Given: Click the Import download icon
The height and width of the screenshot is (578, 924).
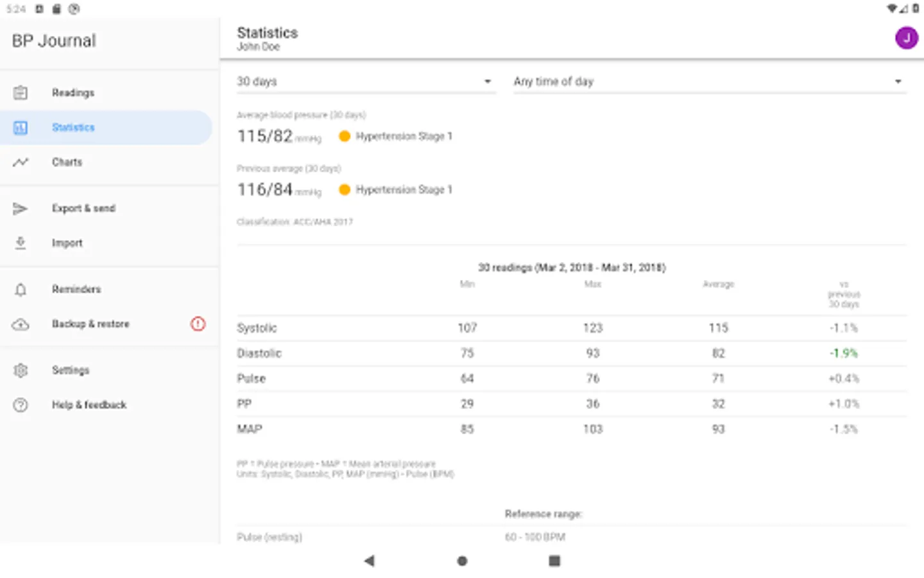Looking at the screenshot, I should pyautogui.click(x=21, y=243).
